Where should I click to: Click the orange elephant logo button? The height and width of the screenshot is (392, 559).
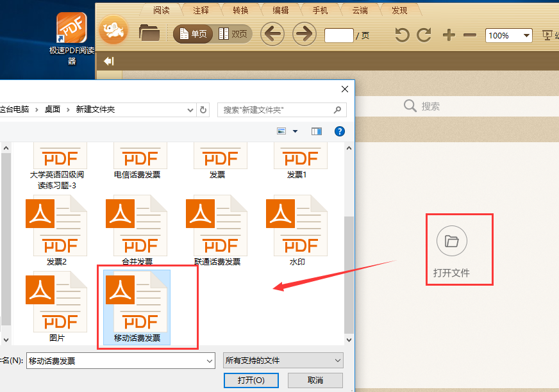pyautogui.click(x=113, y=32)
